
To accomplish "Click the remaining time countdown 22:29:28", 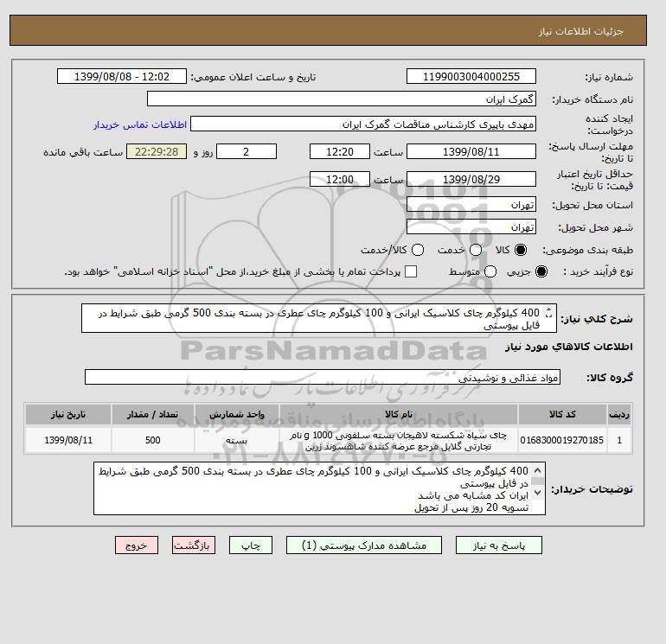I will click(x=157, y=151).
